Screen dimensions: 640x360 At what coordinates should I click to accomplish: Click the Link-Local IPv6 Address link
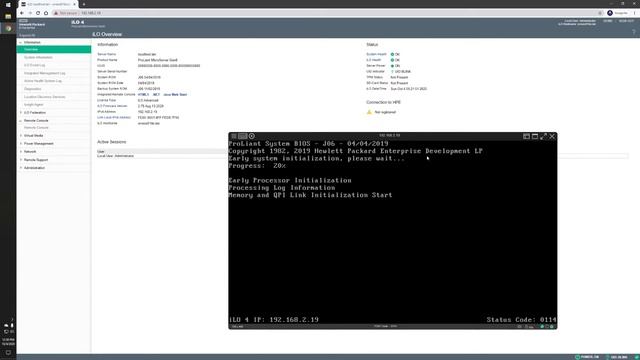point(114,118)
